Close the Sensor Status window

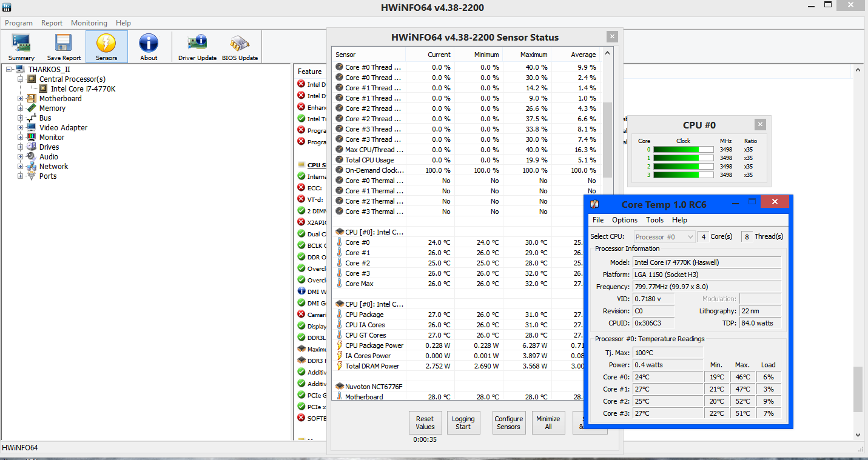click(612, 36)
